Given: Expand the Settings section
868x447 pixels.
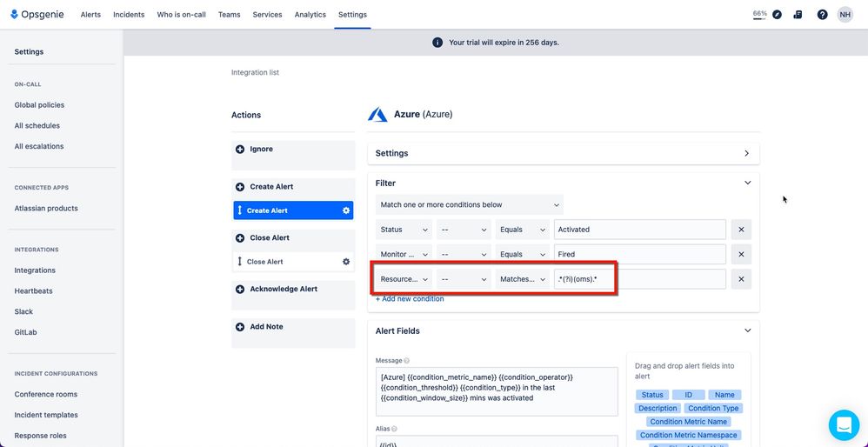Looking at the screenshot, I should click(x=747, y=153).
